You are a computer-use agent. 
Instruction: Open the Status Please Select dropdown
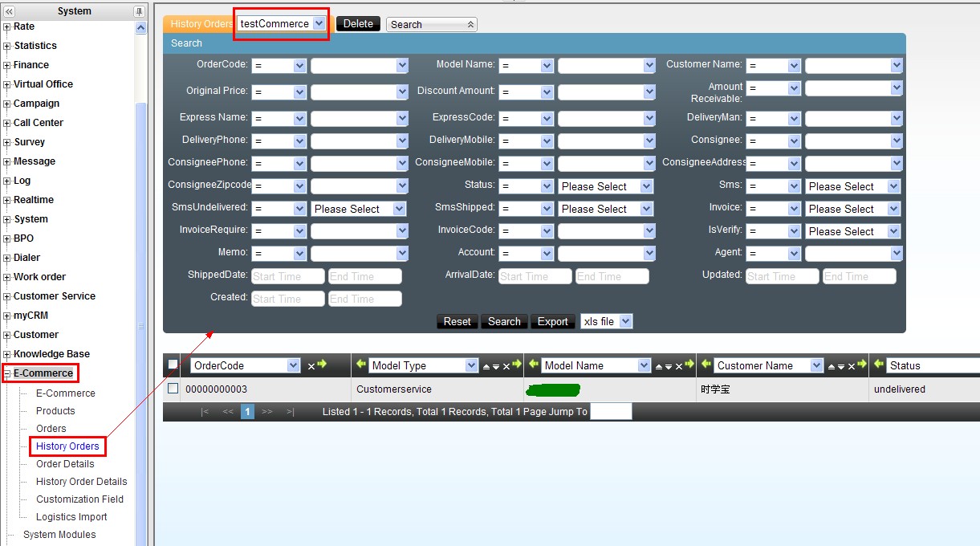(646, 186)
